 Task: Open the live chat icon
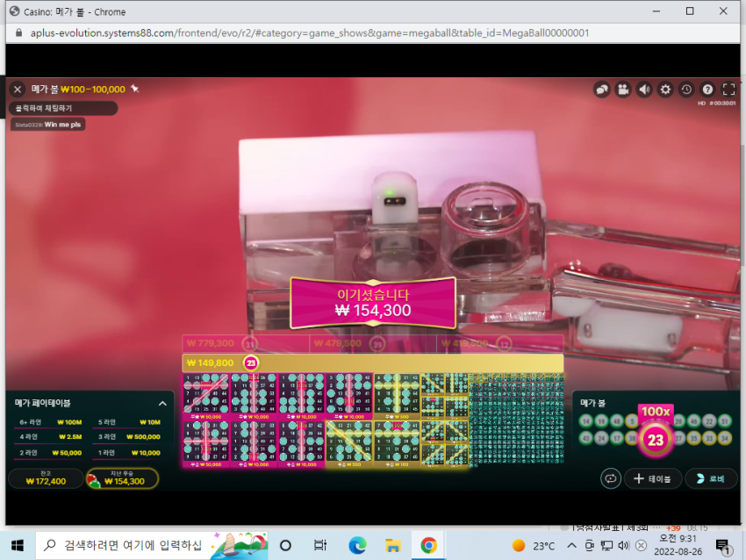[602, 90]
